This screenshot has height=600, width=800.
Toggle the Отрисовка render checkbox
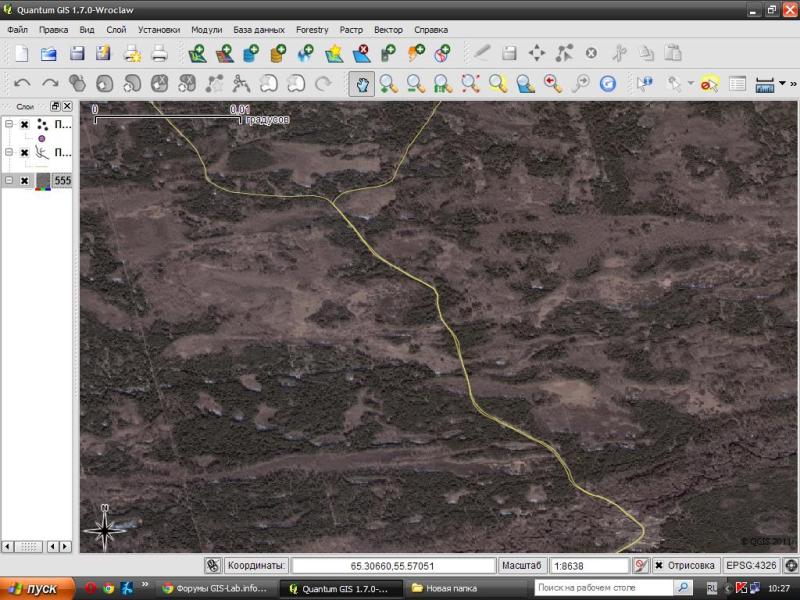[x=659, y=565]
